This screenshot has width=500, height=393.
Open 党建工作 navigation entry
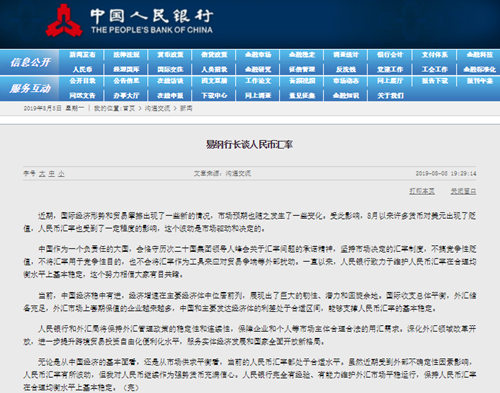pyautogui.click(x=390, y=69)
